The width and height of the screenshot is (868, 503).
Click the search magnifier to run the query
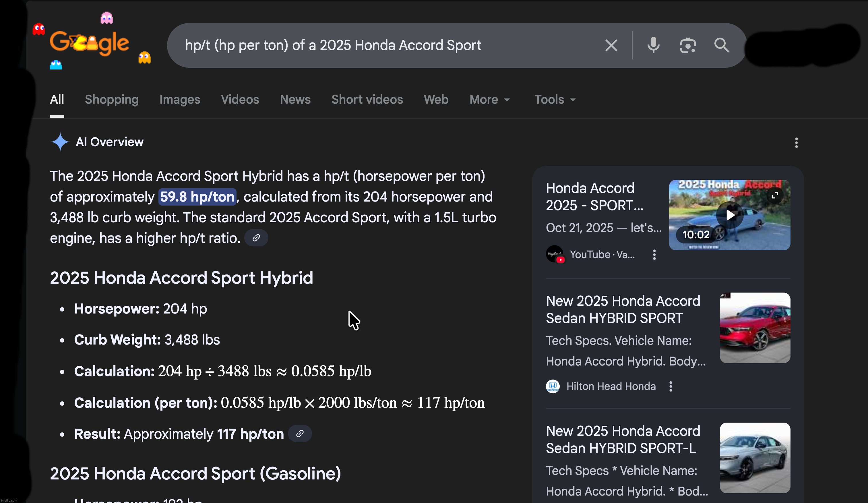click(721, 45)
